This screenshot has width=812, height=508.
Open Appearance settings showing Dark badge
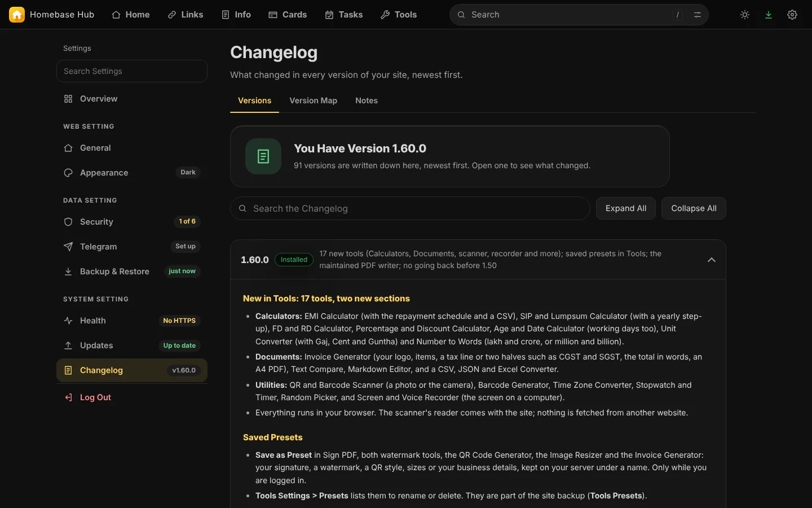[x=132, y=173]
